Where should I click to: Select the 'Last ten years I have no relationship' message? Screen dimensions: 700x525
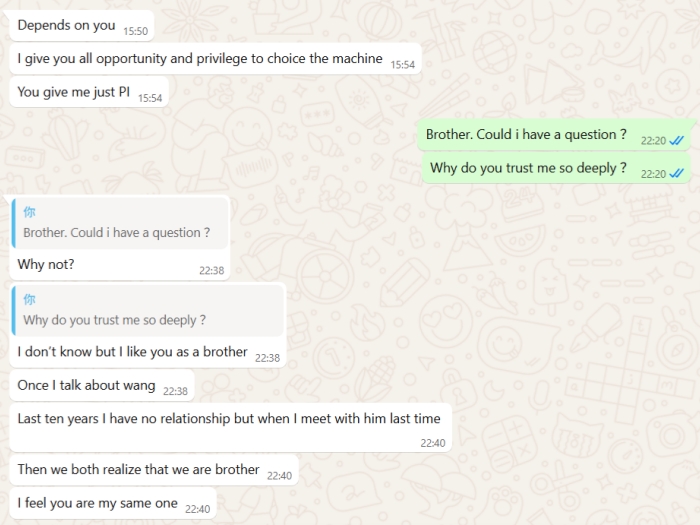[x=230, y=427]
